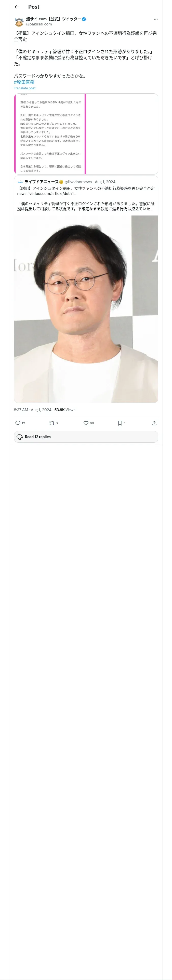Click the back arrow icon
This screenshot has height=980, width=172.
17,7
